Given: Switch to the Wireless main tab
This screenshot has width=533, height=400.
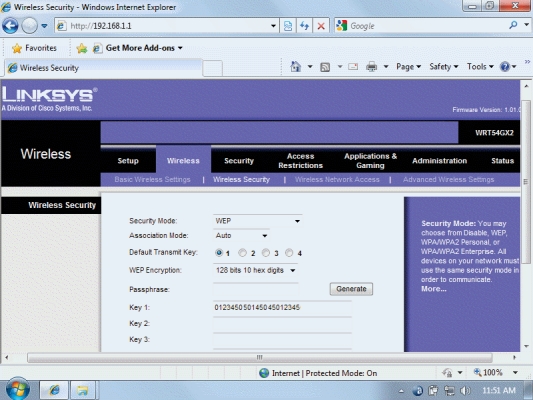Looking at the screenshot, I should (x=183, y=161).
